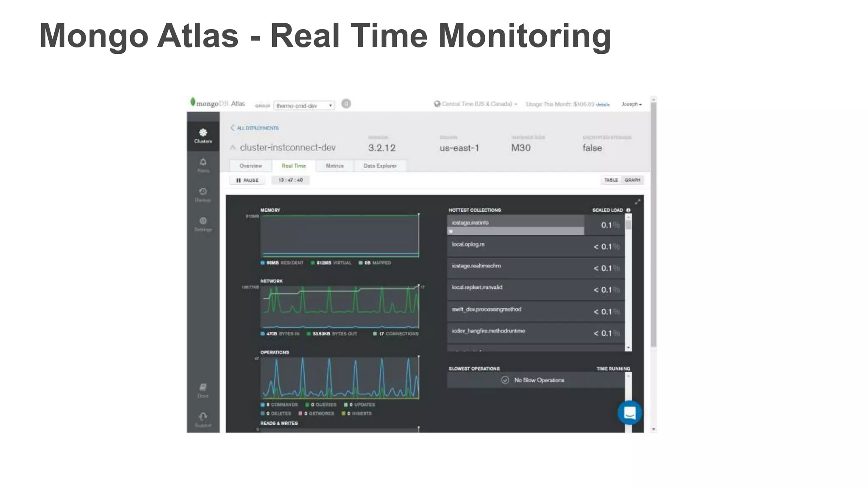Open the usage details link

(x=603, y=105)
